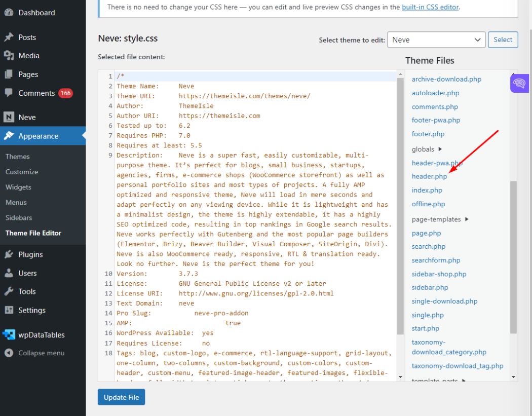This screenshot has height=416, width=532.
Task: Open the Customize submenu item
Action: click(x=22, y=172)
